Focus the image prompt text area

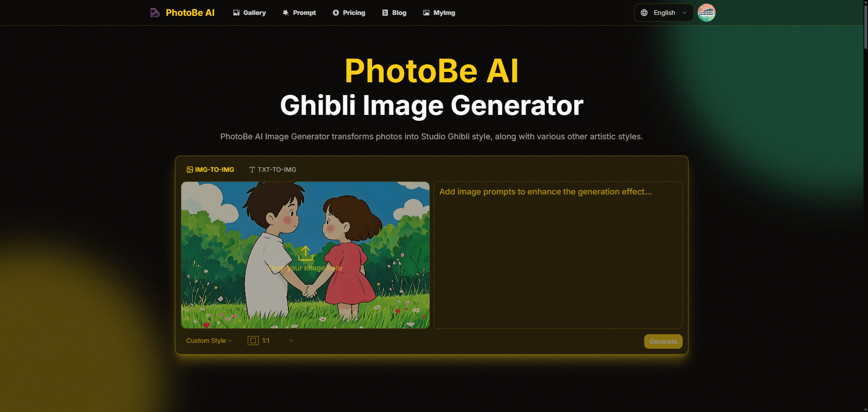click(x=558, y=255)
